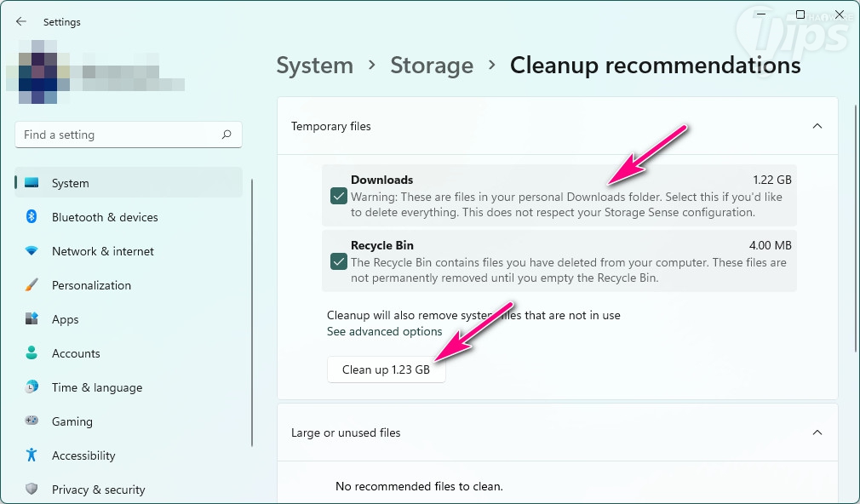Viewport: 860px width, 504px height.
Task: Click the main content scrollbar
Action: click(x=856, y=228)
